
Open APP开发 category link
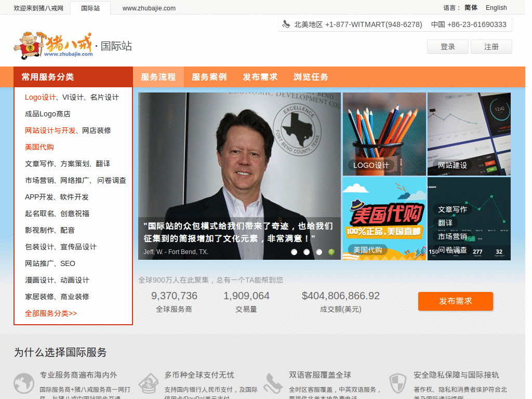click(x=39, y=197)
